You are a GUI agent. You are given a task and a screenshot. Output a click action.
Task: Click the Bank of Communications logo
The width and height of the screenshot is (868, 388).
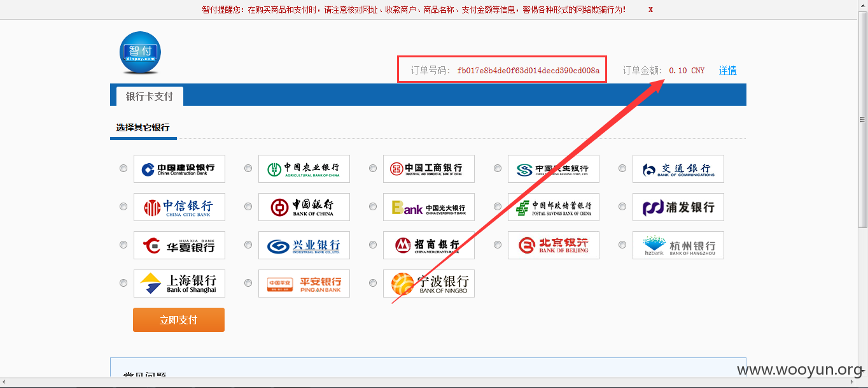tap(678, 169)
